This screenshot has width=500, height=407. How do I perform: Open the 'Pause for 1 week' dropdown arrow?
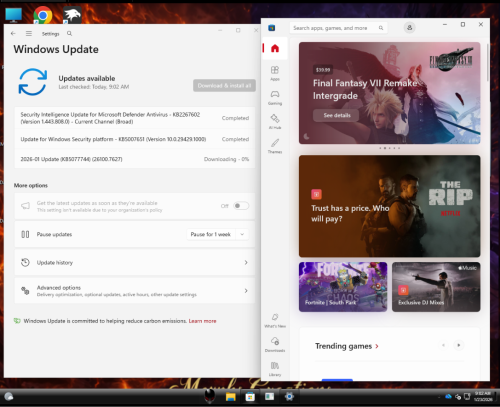(x=242, y=234)
